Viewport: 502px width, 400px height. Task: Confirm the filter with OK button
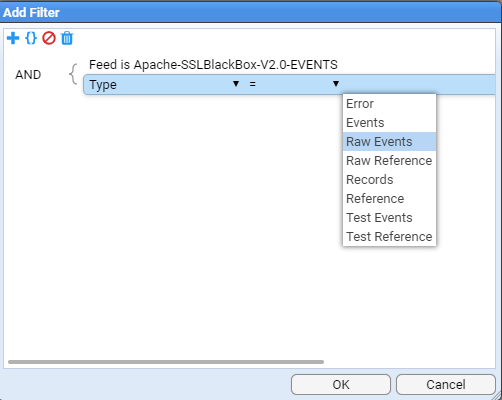click(x=341, y=385)
